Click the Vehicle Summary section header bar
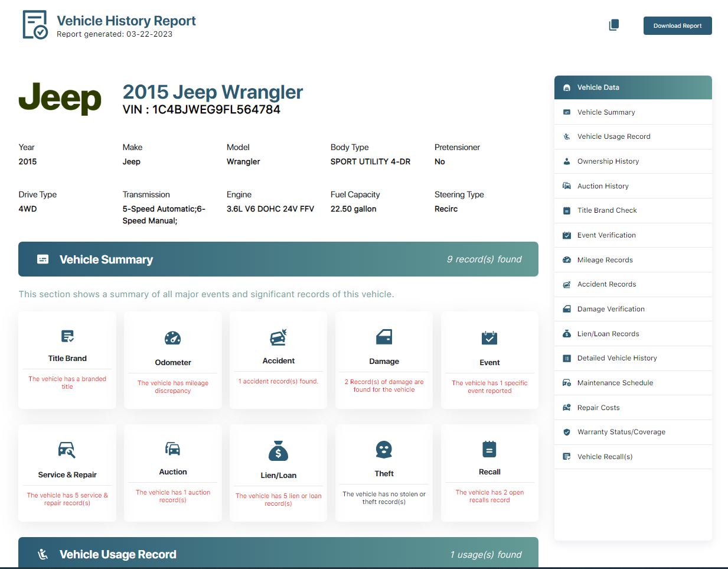728x569 pixels. click(x=278, y=259)
